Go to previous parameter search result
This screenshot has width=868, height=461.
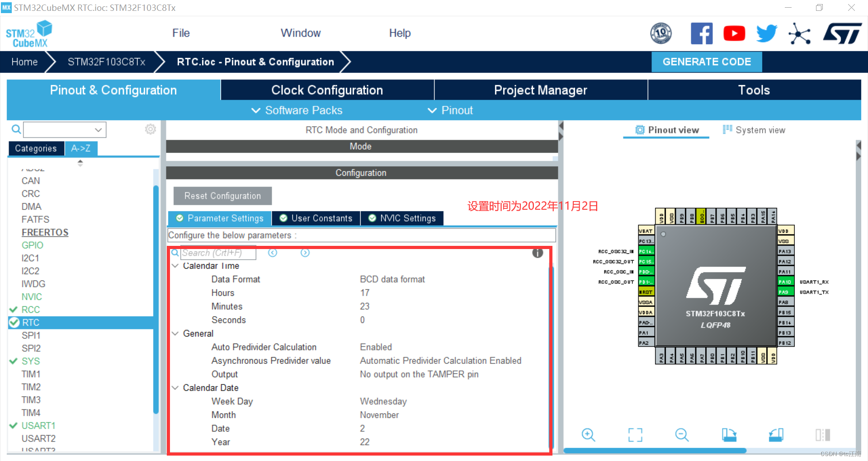point(273,253)
